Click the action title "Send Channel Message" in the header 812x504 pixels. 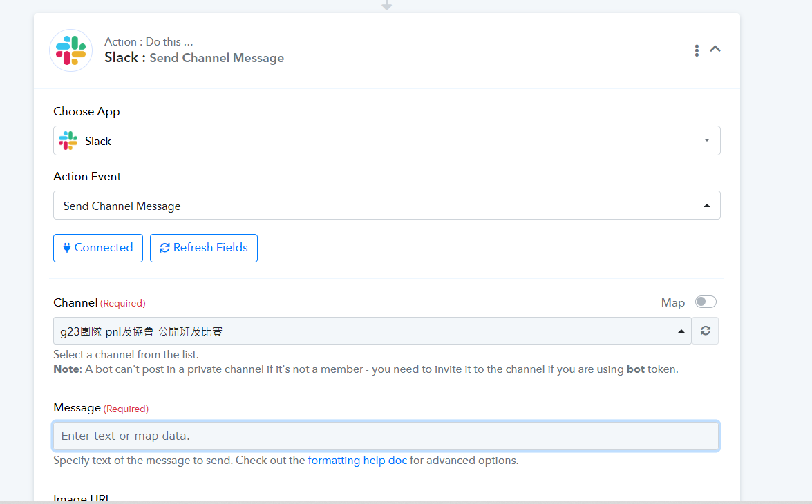tap(216, 58)
